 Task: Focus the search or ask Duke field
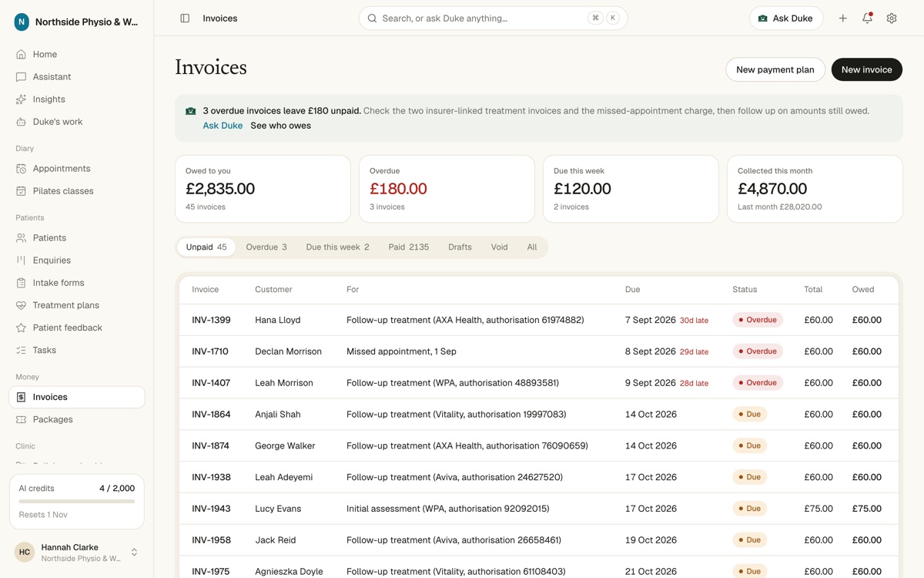[493, 18]
